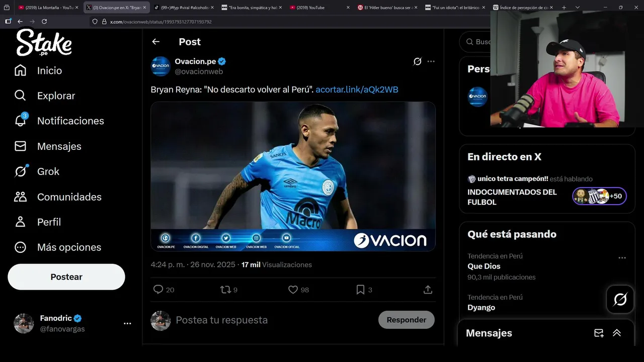Repost the Bryan Reyna tweet
This screenshot has width=644, height=362.
(x=226, y=290)
